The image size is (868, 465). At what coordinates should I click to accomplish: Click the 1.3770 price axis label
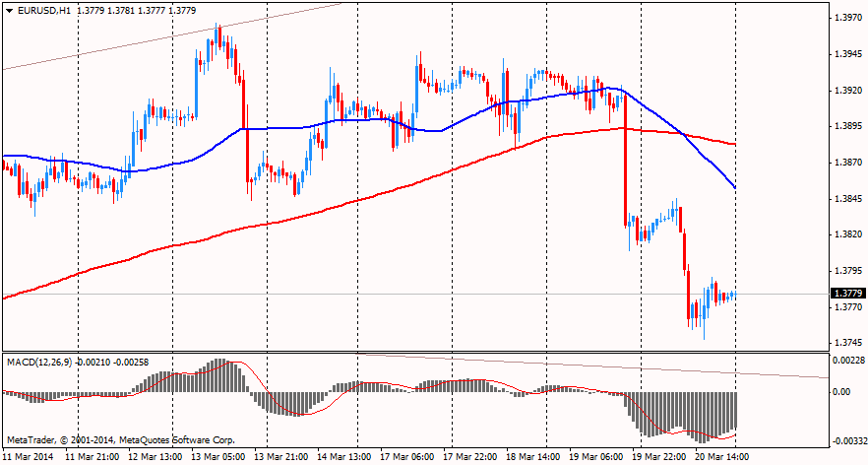click(x=847, y=306)
